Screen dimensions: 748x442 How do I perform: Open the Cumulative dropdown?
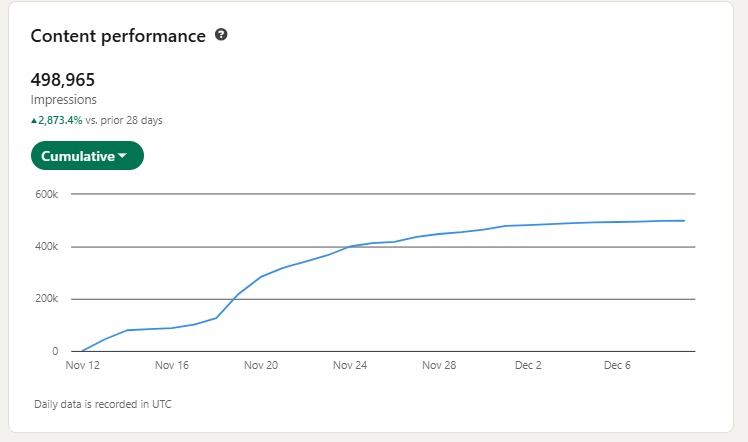point(87,156)
